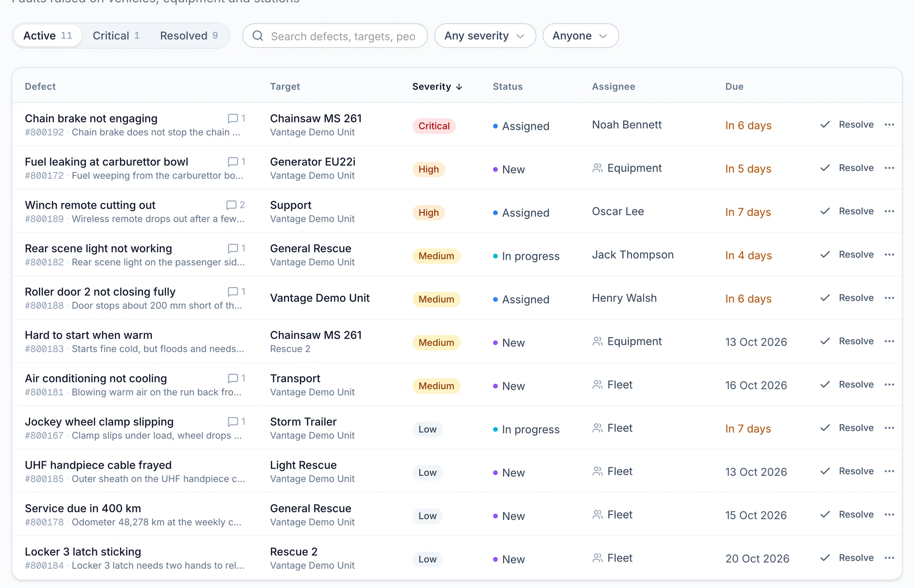Open comments icon for Winch remote cutting out
The height and width of the screenshot is (588, 915).
tap(236, 205)
